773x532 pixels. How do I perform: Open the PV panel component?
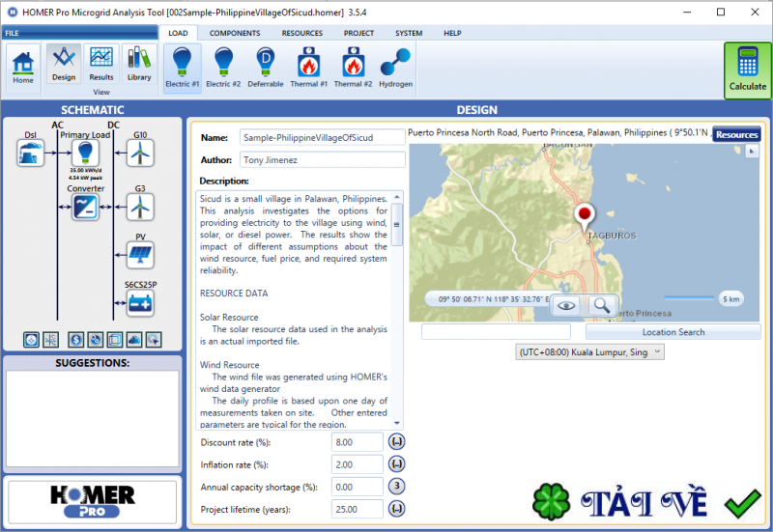pos(140,255)
